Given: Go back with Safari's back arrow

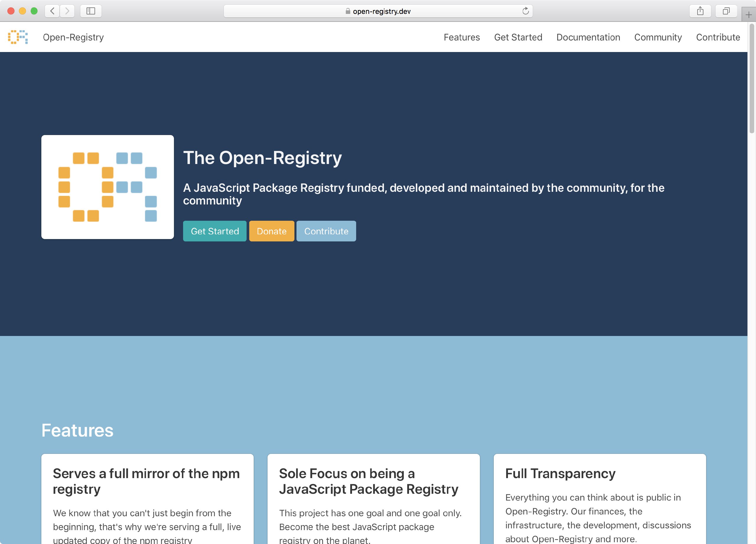Looking at the screenshot, I should 52,11.
